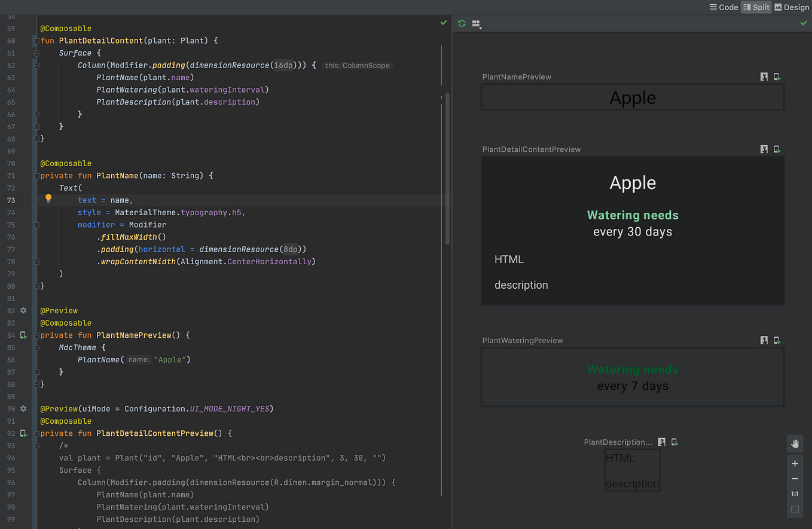Screen dimensions: 812x529
Task: Zoom in using the plus button
Action: click(795, 463)
